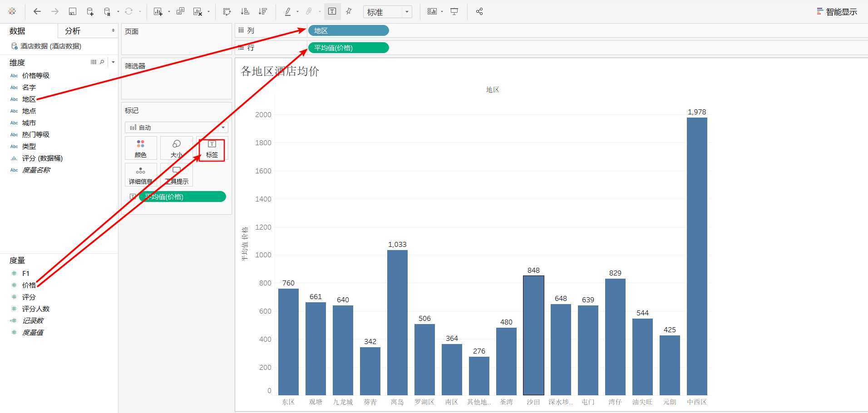This screenshot has height=413, width=868.
Task: Switch to the 数据 tab
Action: click(17, 31)
